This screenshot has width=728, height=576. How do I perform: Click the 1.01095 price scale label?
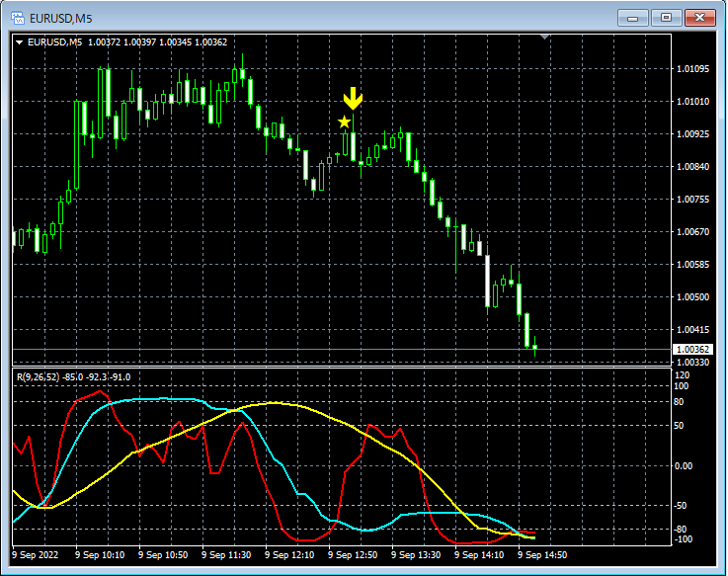(692, 69)
